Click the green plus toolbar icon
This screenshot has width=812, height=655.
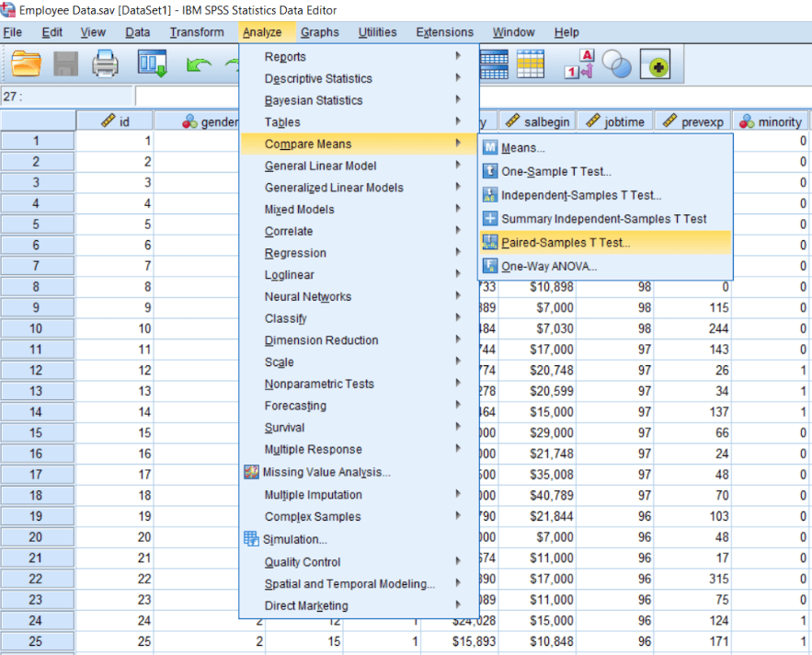pos(655,64)
